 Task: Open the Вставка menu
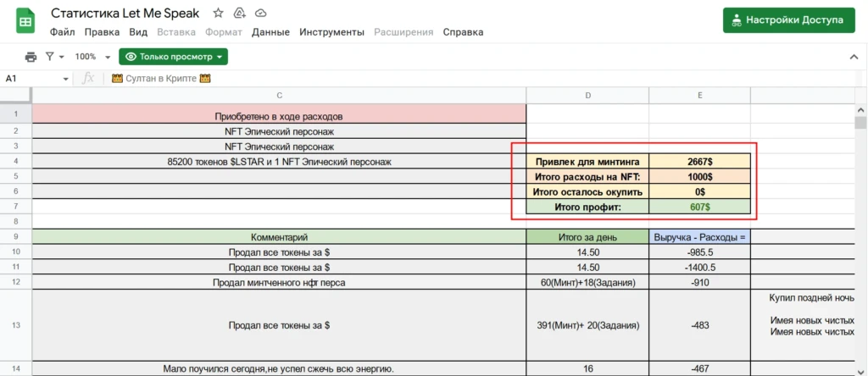176,32
